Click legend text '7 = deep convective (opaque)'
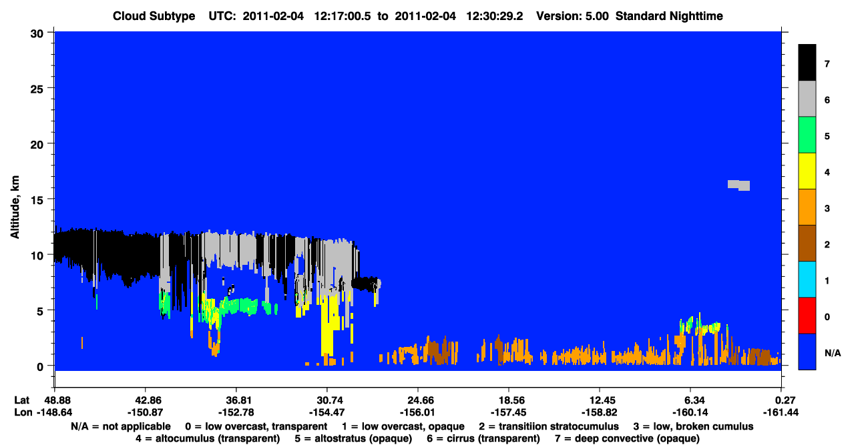The height and width of the screenshot is (445, 868). coord(627,438)
